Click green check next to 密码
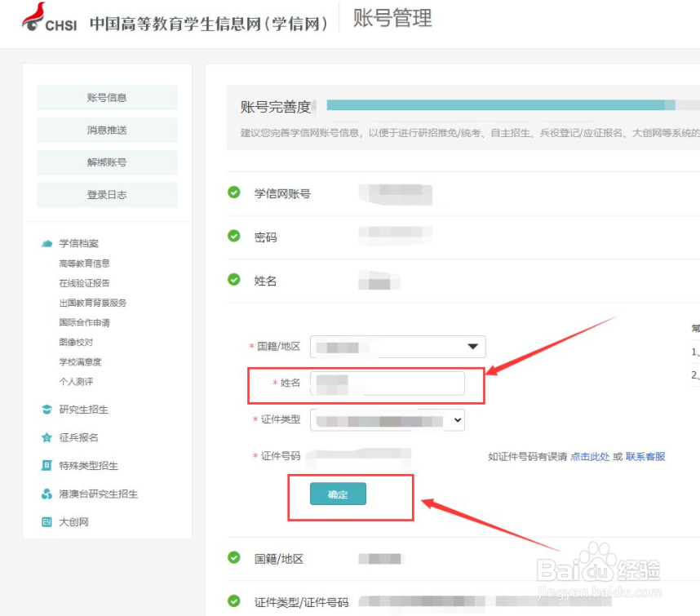The image size is (700, 616). [234, 236]
